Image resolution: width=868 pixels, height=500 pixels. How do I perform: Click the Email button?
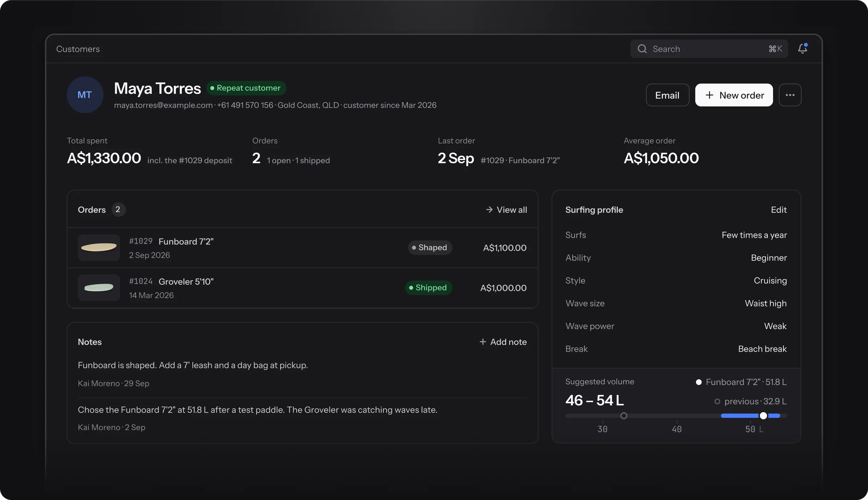(x=667, y=95)
